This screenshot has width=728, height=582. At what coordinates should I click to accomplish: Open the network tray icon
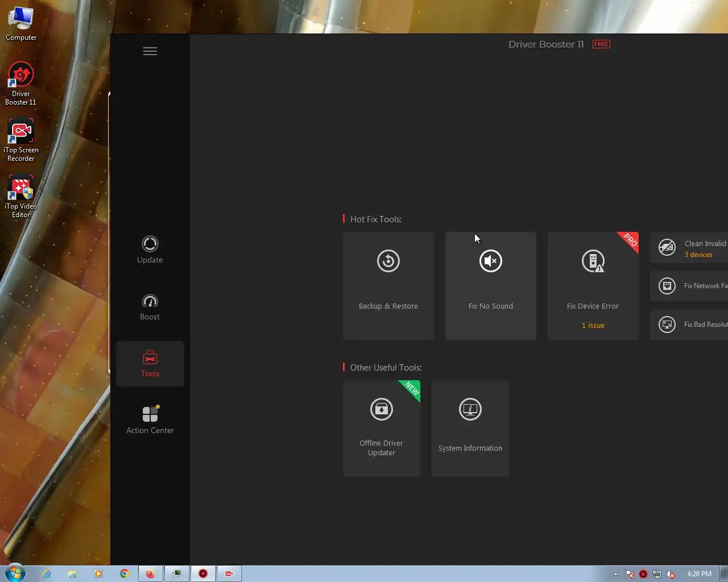657,574
